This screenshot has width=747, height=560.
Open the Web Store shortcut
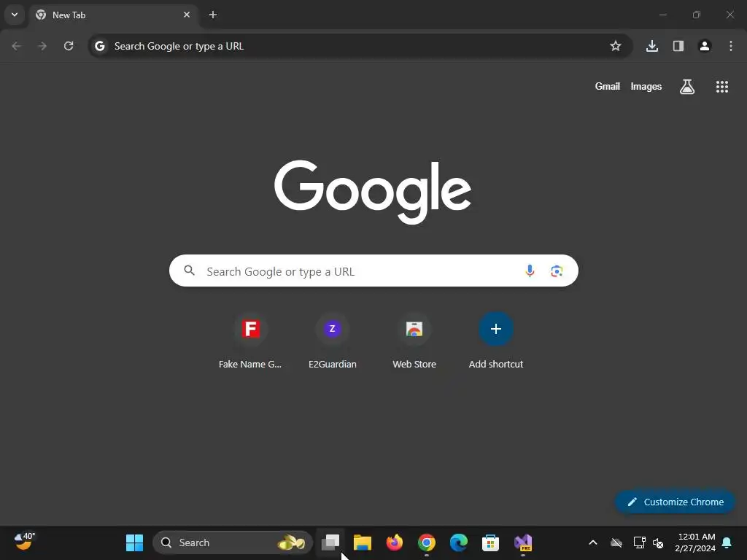pos(414,341)
